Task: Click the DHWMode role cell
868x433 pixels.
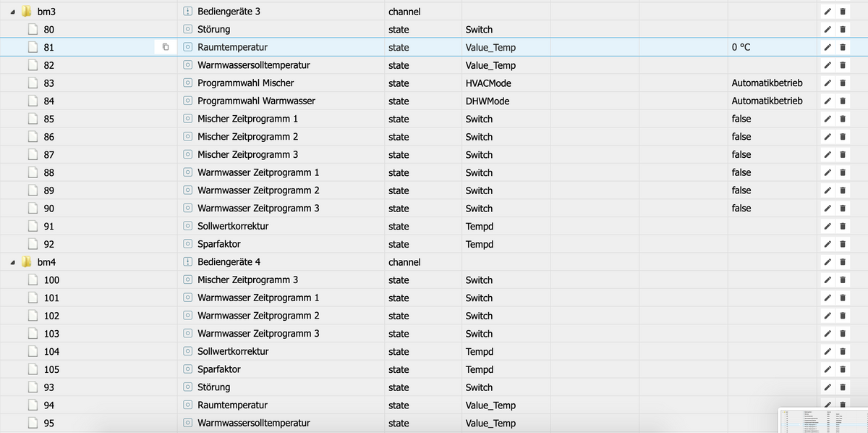Action: click(x=488, y=101)
